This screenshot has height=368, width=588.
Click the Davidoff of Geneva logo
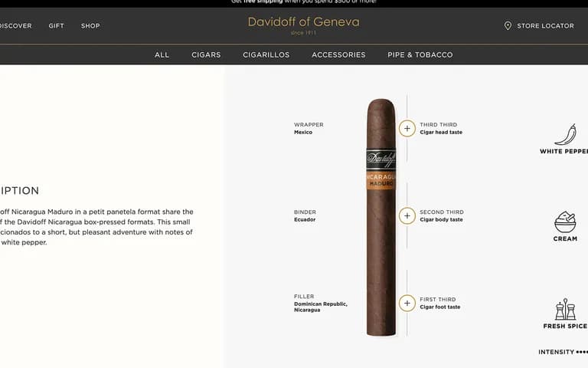point(303,25)
